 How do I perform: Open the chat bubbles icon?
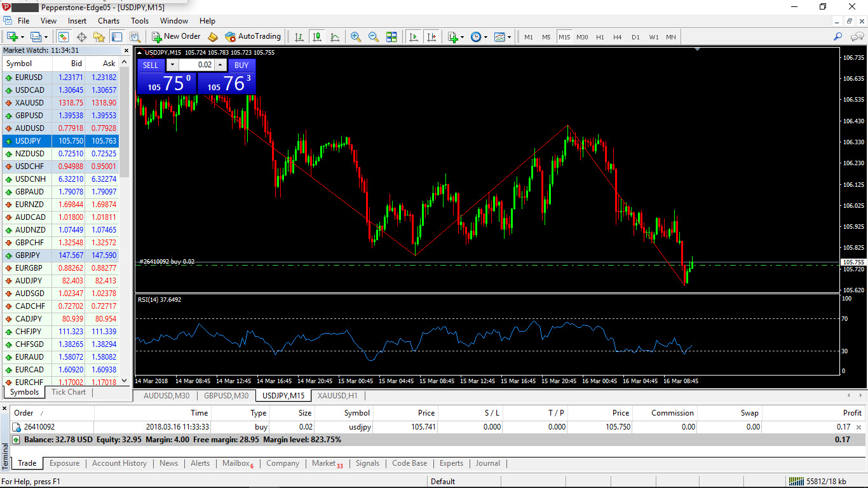point(857,37)
